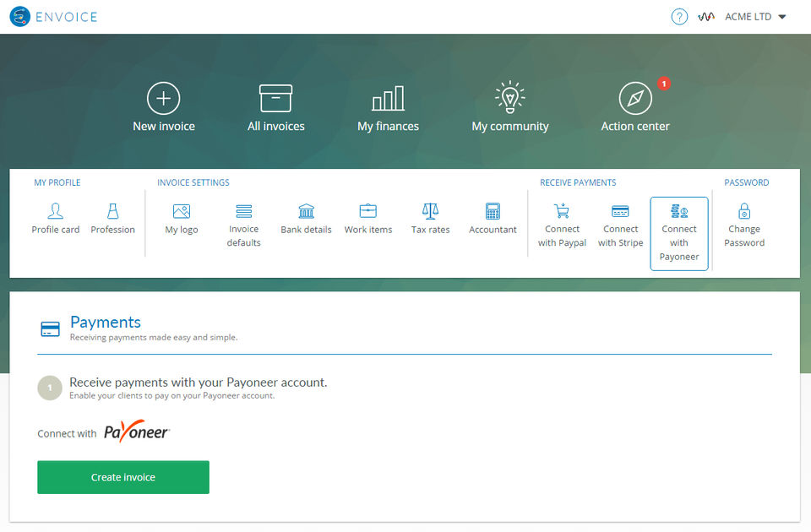
Task: Open My finances bar chart icon
Action: tap(388, 98)
